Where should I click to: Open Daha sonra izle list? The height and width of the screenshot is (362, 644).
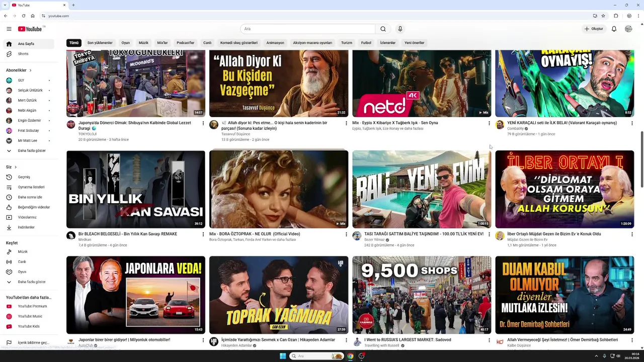pos(29,197)
